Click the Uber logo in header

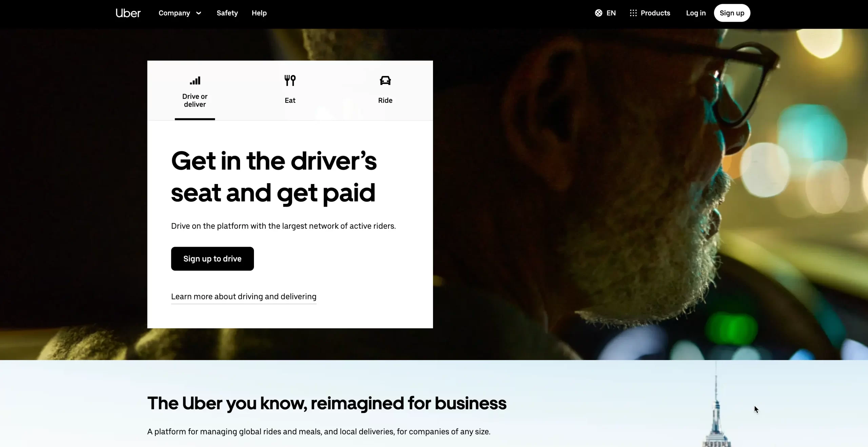coord(128,13)
